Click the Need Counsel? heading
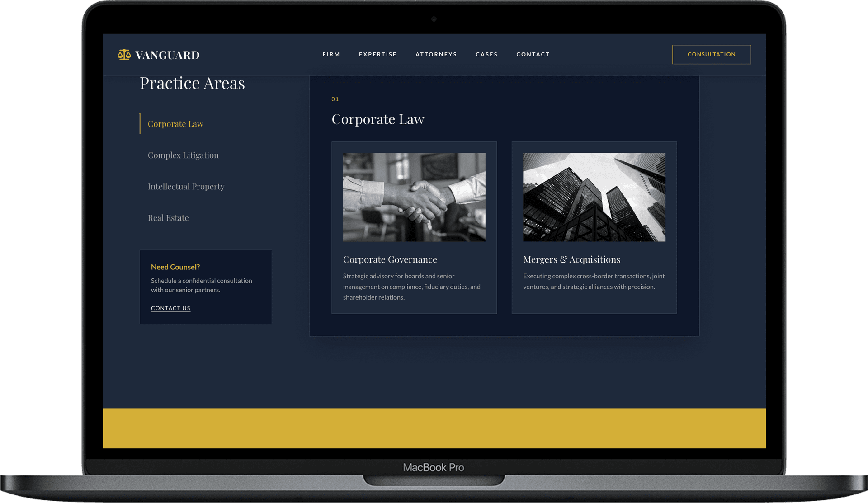Image resolution: width=868 pixels, height=503 pixels. coord(175,267)
